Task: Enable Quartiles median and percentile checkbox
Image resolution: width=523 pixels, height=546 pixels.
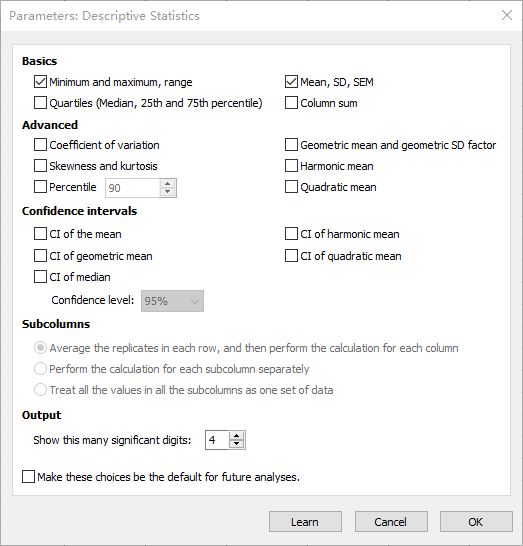Action: (x=40, y=103)
